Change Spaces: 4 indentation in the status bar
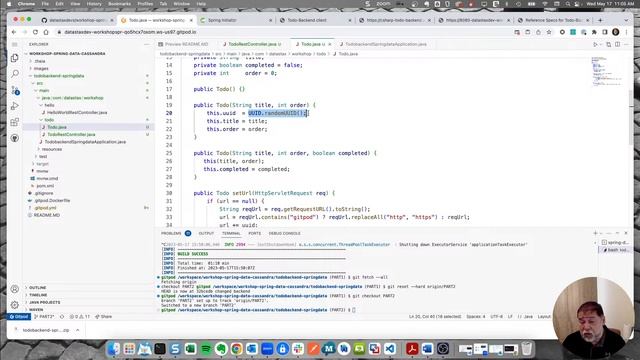The image size is (640, 360). [476, 317]
